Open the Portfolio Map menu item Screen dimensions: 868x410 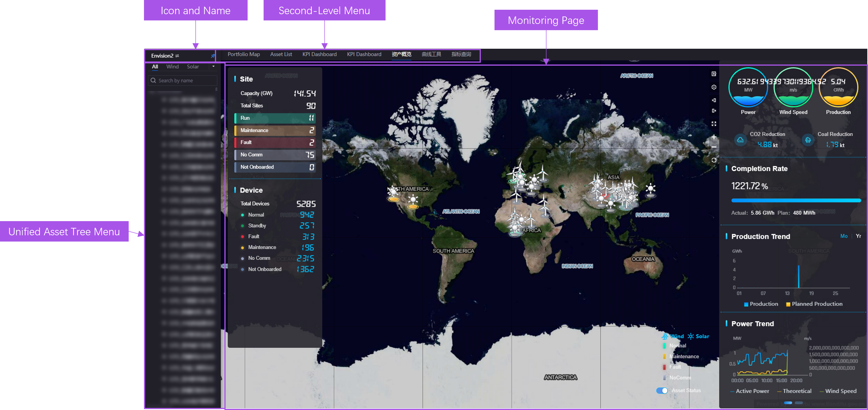[x=244, y=54]
